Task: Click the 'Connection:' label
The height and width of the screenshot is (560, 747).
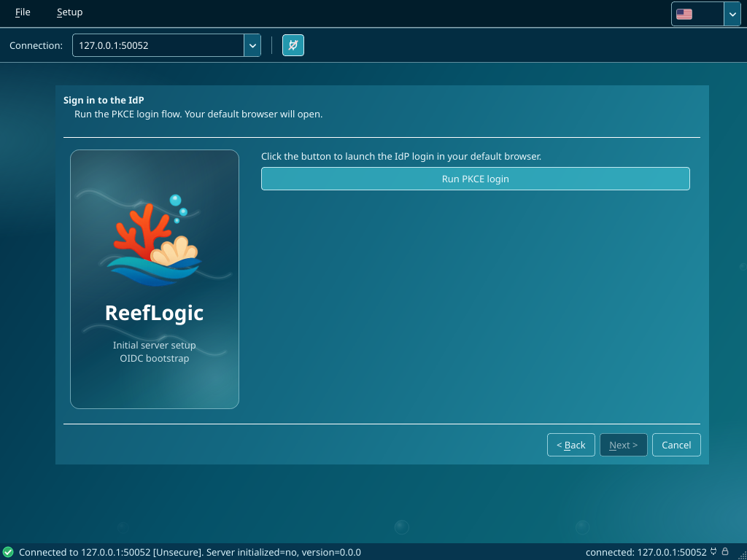Action: point(36,46)
